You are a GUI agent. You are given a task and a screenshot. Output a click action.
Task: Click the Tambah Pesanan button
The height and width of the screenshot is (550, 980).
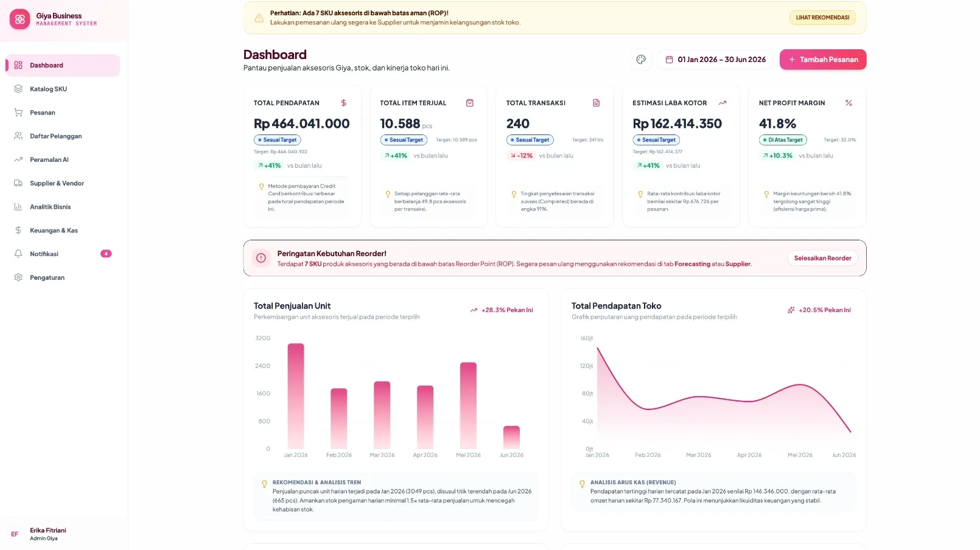click(823, 60)
